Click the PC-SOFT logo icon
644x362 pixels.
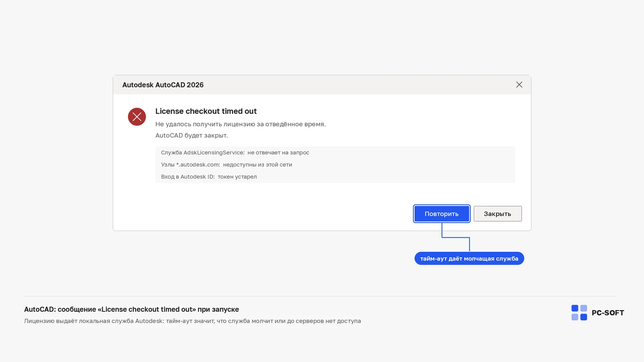click(579, 313)
